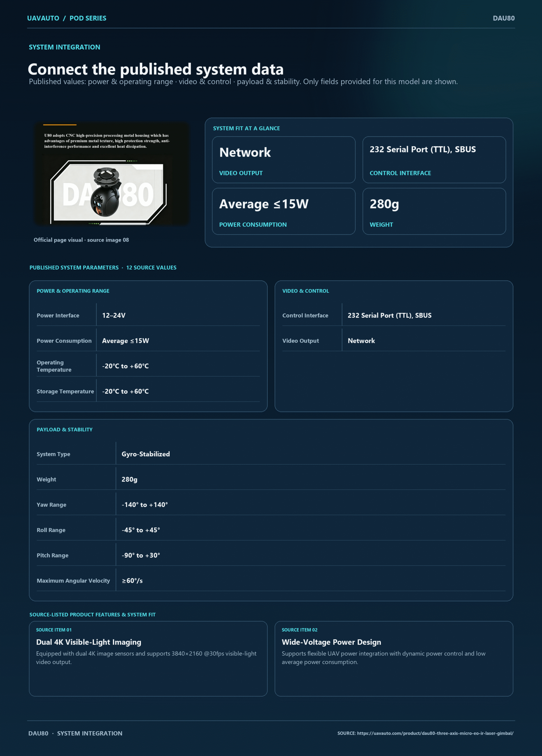
Task: Open the DAU80 product image thumbnail
Action: tap(112, 173)
